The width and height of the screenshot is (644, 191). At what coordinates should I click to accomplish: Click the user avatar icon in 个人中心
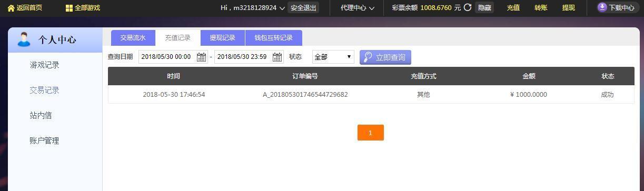pyautogui.click(x=24, y=39)
